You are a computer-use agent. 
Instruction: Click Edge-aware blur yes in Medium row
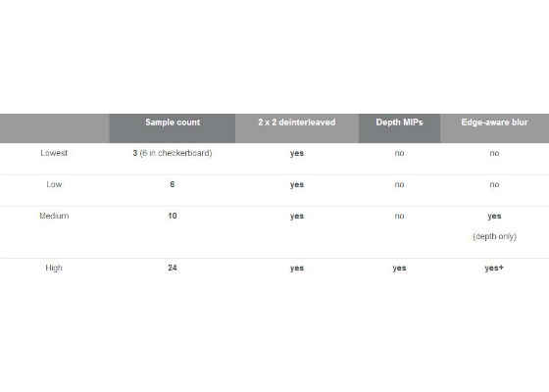[494, 216]
